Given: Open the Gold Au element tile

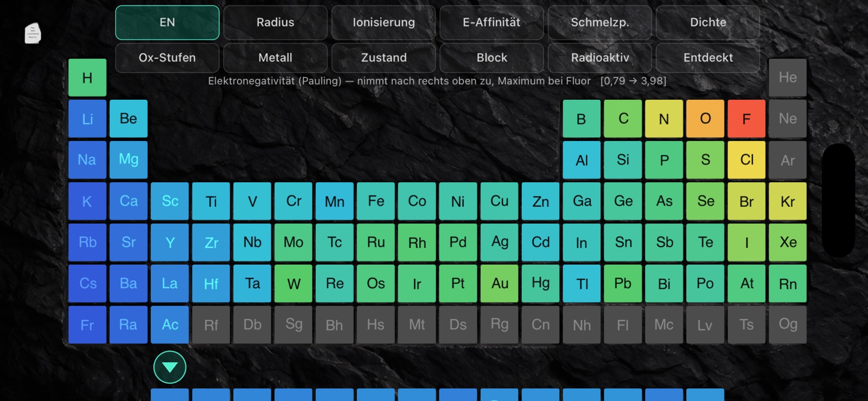Looking at the screenshot, I should (500, 283).
